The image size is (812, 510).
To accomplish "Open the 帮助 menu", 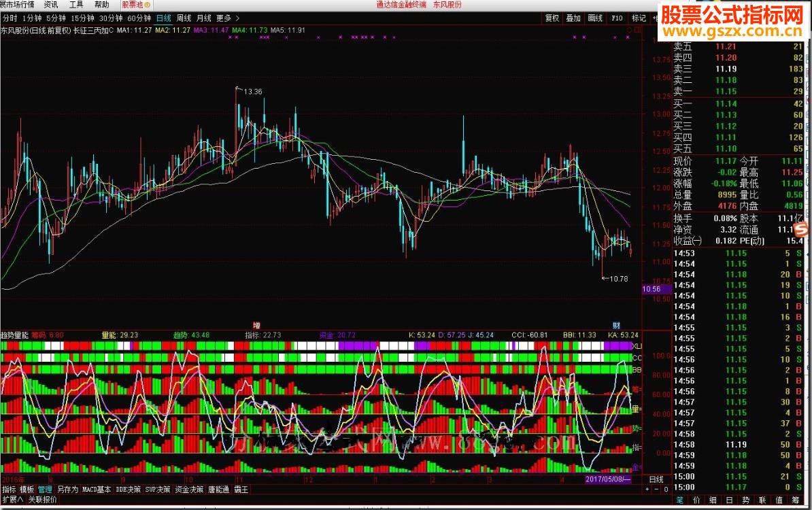I will [x=102, y=5].
